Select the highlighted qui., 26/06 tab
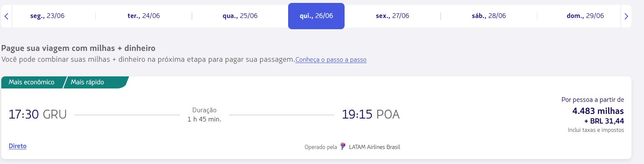This screenshot has width=644, height=164. point(316,16)
